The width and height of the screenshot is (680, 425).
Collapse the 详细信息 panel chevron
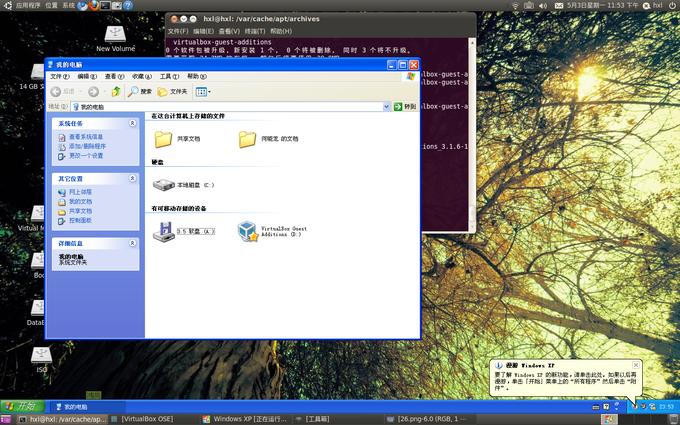tap(132, 243)
